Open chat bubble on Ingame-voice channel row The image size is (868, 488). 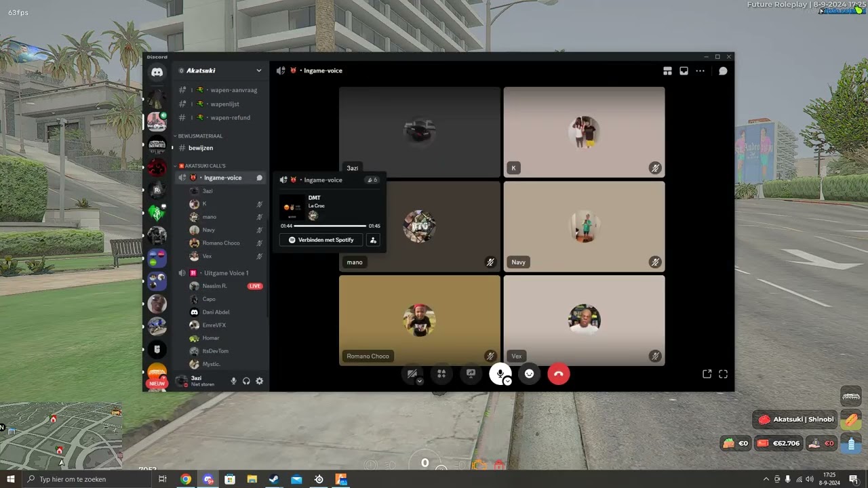tap(259, 178)
